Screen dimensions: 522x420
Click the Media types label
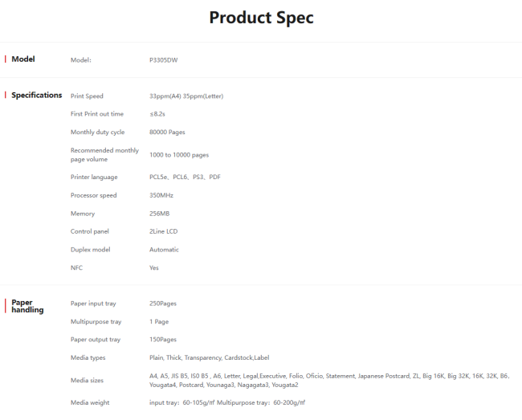(x=88, y=357)
